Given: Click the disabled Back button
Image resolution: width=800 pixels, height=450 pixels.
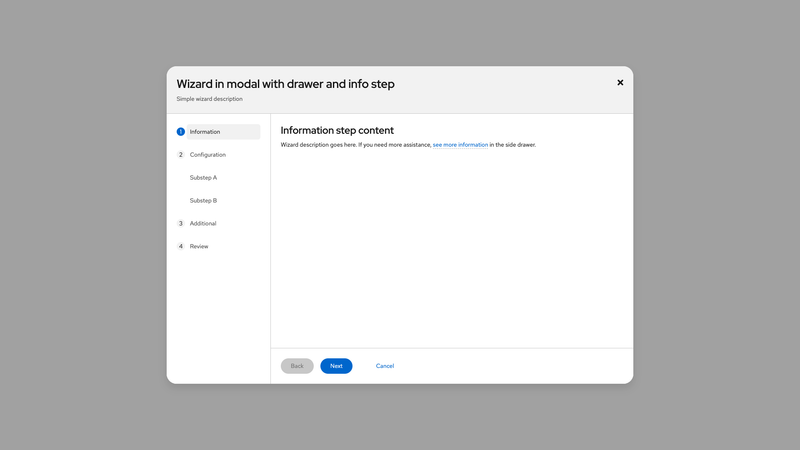Looking at the screenshot, I should coord(297,366).
